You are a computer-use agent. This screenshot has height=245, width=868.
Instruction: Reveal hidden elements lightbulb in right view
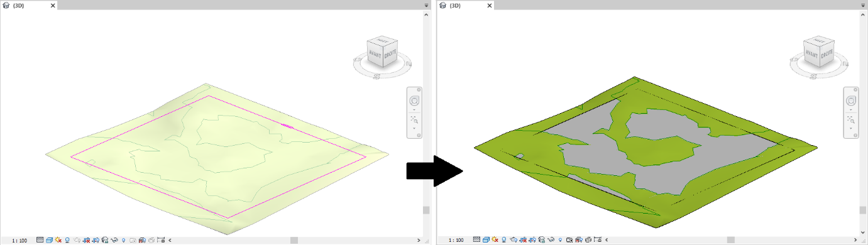pos(561,239)
